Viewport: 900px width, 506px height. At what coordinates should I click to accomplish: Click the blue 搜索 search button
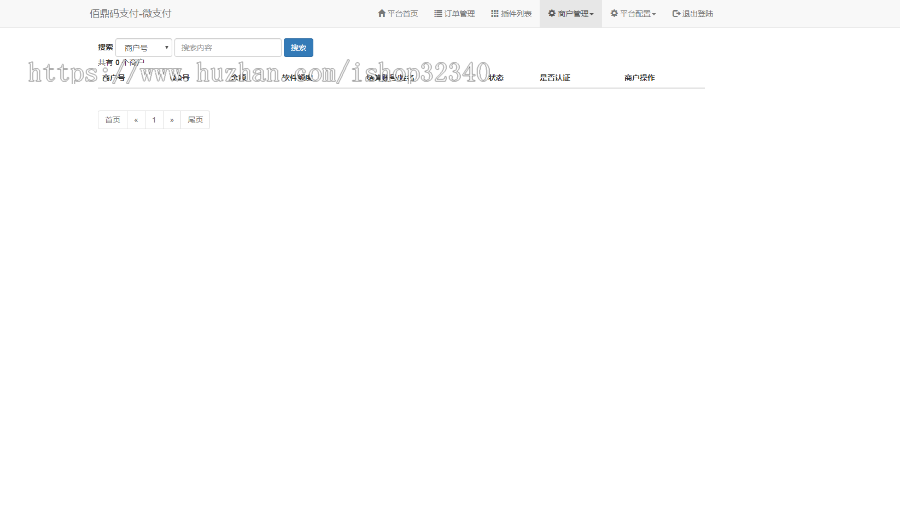(298, 48)
